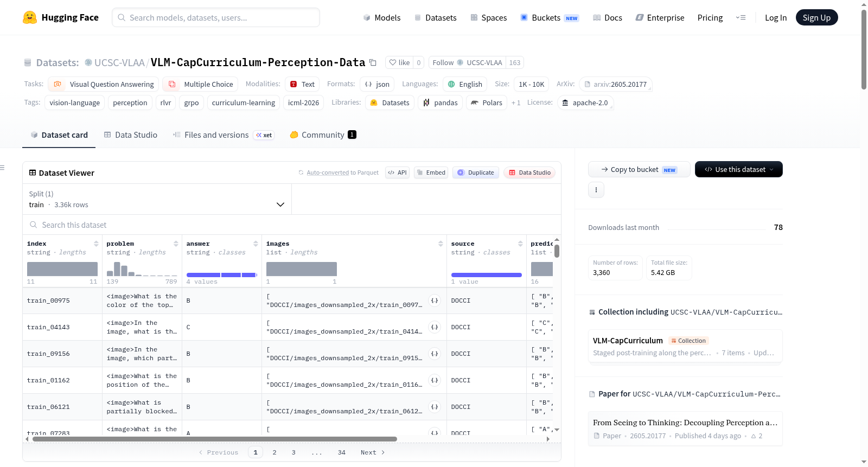Image resolution: width=868 pixels, height=467 pixels.
Task: Sort by the answer column
Action: pyautogui.click(x=256, y=244)
